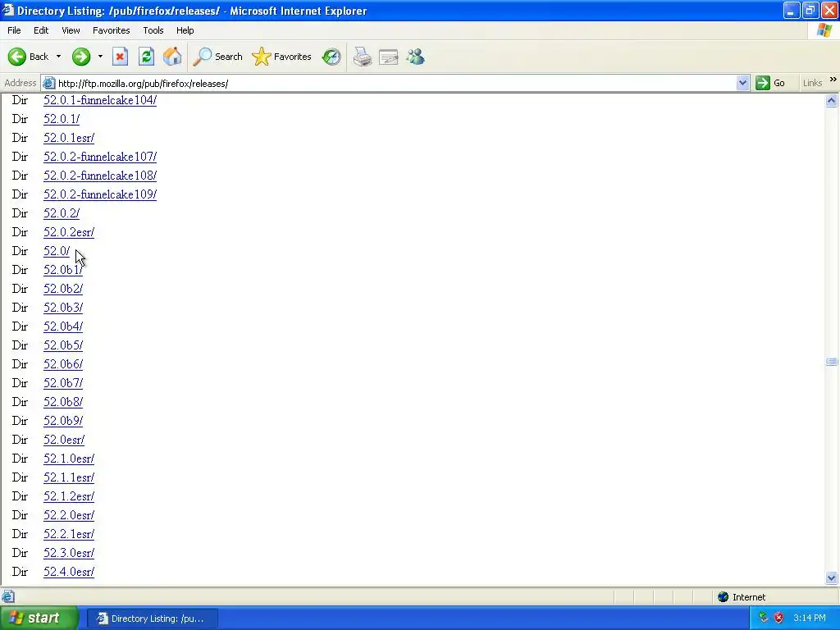Screen dimensions: 840x630
Task: Open the 52.0.1-funnelcake104/ directory link
Action: point(99,100)
